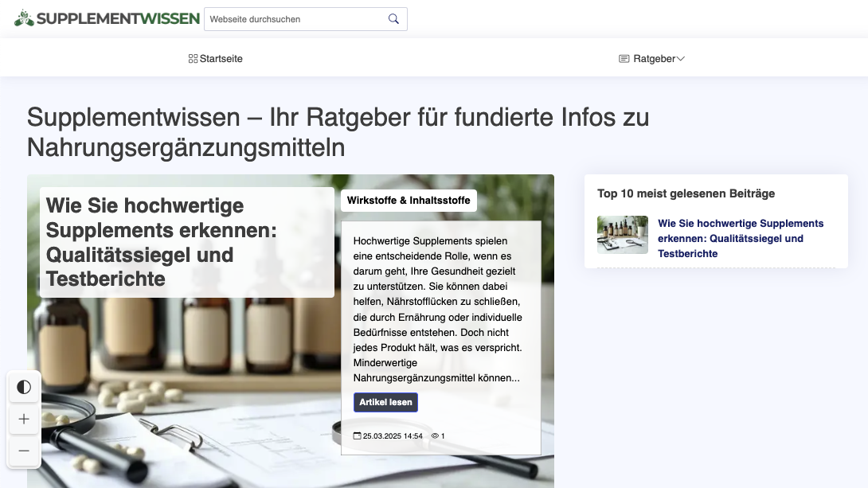
Task: Expand the Ratgeber dropdown chevron
Action: pyautogui.click(x=681, y=58)
